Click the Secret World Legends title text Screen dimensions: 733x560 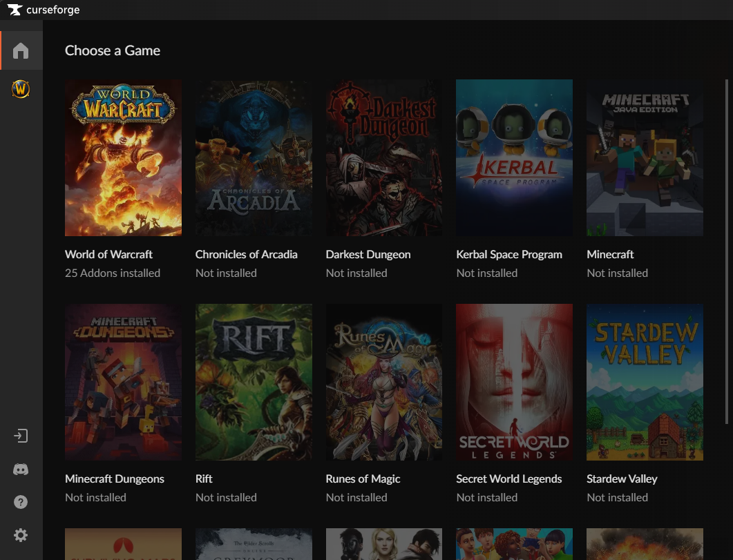pyautogui.click(x=508, y=479)
